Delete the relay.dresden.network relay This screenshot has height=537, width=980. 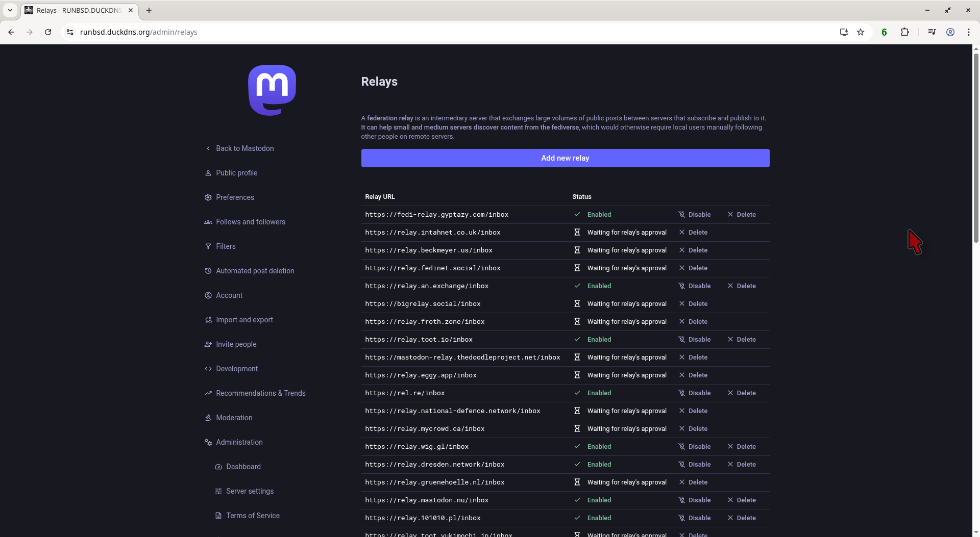coord(742,465)
